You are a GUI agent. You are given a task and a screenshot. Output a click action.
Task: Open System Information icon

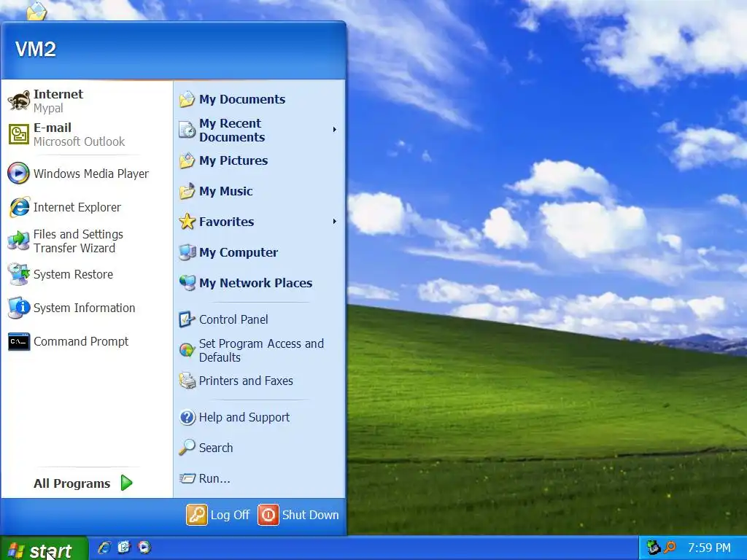[18, 308]
